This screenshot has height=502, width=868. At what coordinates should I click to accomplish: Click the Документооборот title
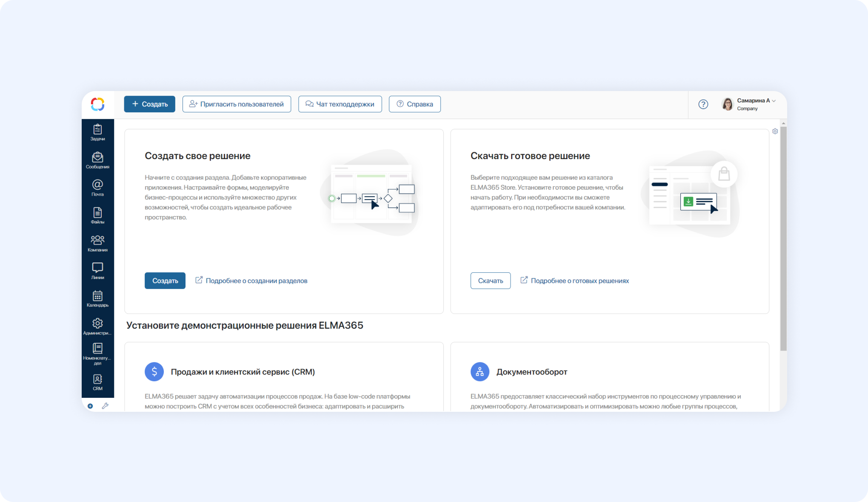pos(532,372)
